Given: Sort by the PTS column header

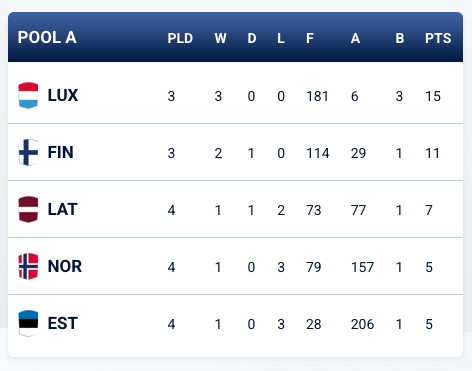Looking at the screenshot, I should click(x=438, y=38).
